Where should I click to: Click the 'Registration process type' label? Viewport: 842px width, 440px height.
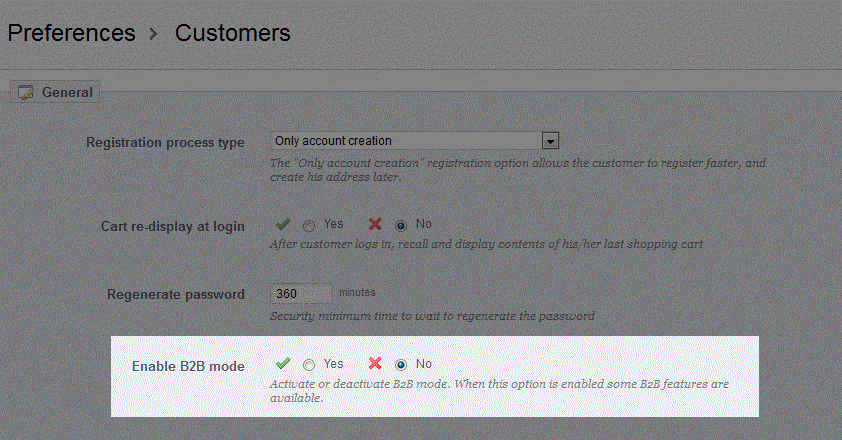pos(165,143)
